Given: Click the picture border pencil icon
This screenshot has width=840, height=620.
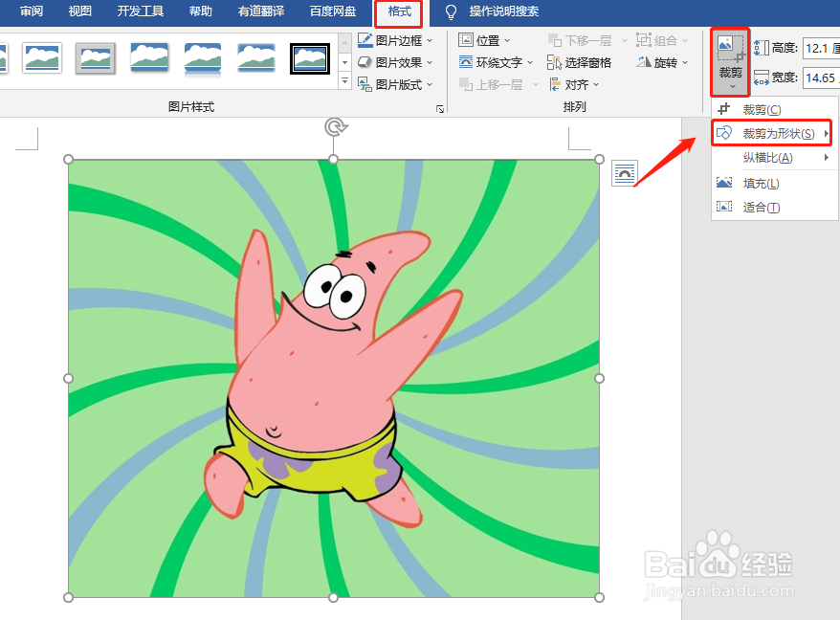Looking at the screenshot, I should (365, 40).
